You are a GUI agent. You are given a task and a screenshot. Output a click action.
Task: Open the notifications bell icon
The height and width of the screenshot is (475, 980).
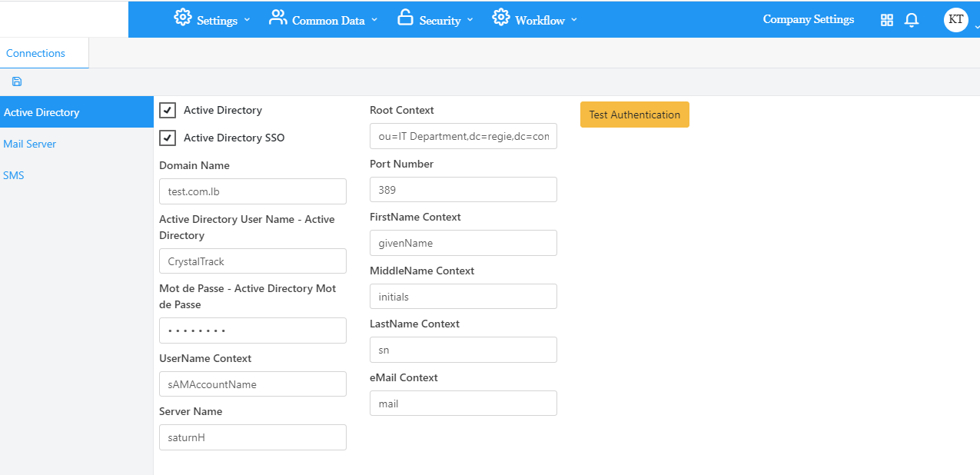pyautogui.click(x=912, y=20)
